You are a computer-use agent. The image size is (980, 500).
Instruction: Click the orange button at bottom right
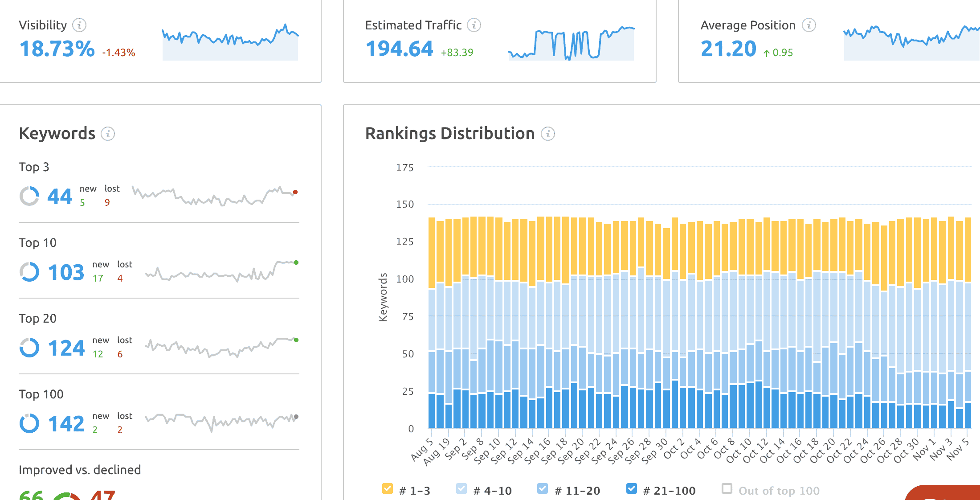944,493
